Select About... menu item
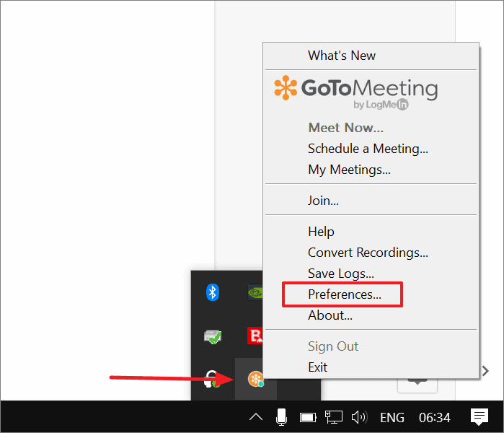The height and width of the screenshot is (433, 504). pos(371,315)
